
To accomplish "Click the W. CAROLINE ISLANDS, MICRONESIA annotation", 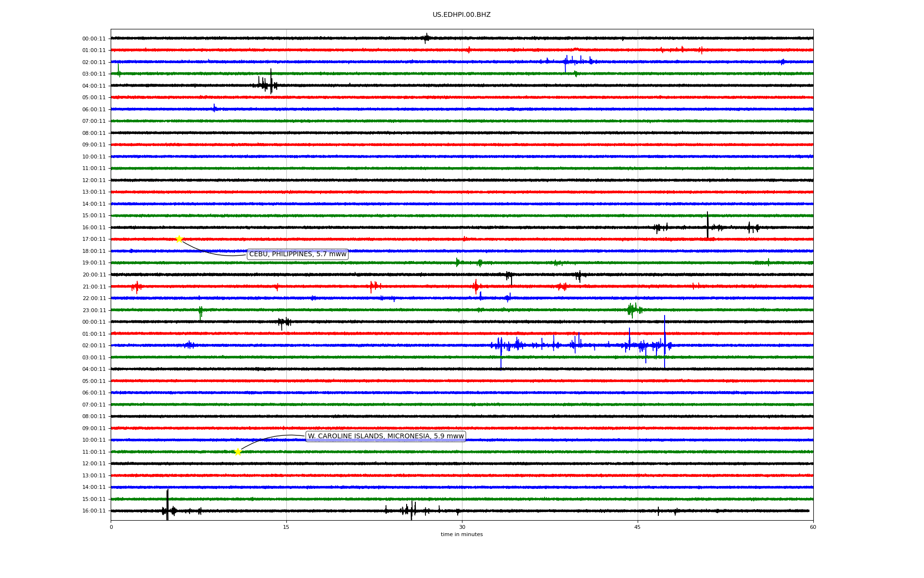I will coord(385,436).
